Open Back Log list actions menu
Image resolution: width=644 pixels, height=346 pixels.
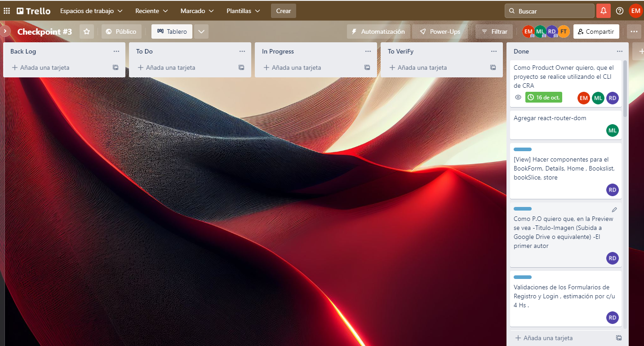(116, 51)
